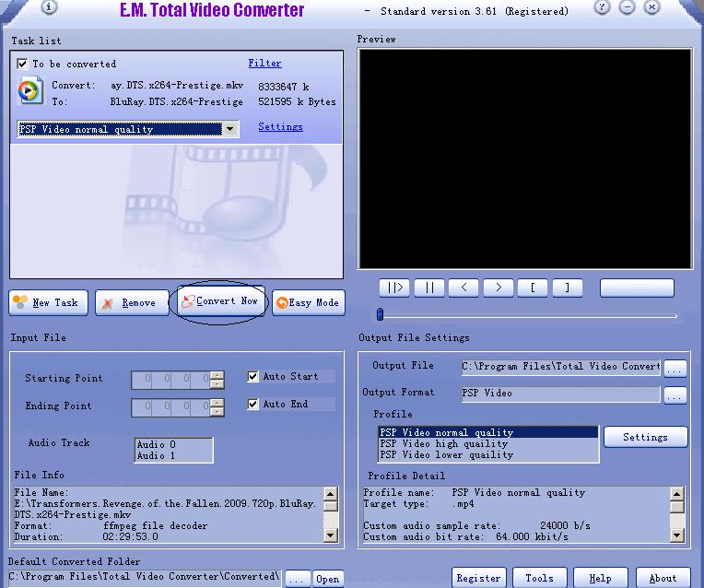Open the Filter link

[x=264, y=64]
